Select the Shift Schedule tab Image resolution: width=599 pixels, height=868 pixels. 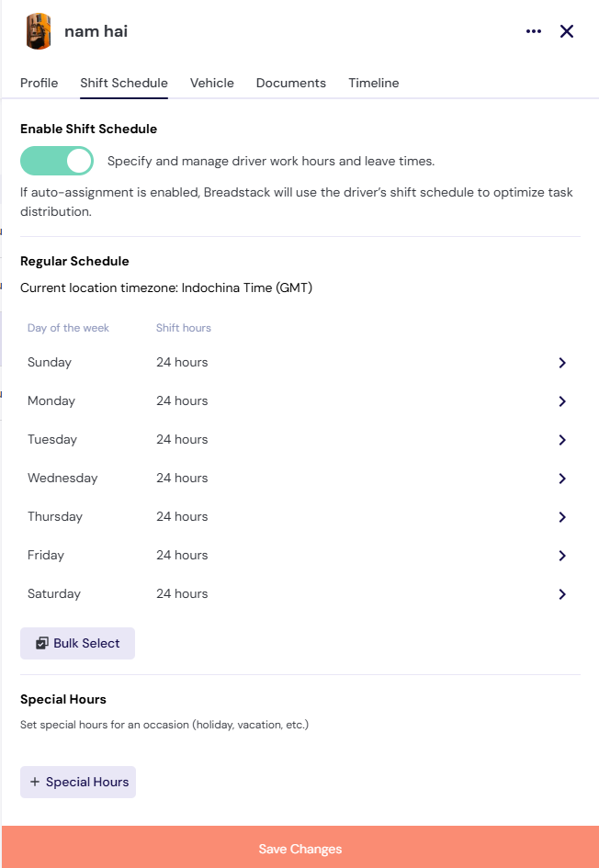(124, 83)
